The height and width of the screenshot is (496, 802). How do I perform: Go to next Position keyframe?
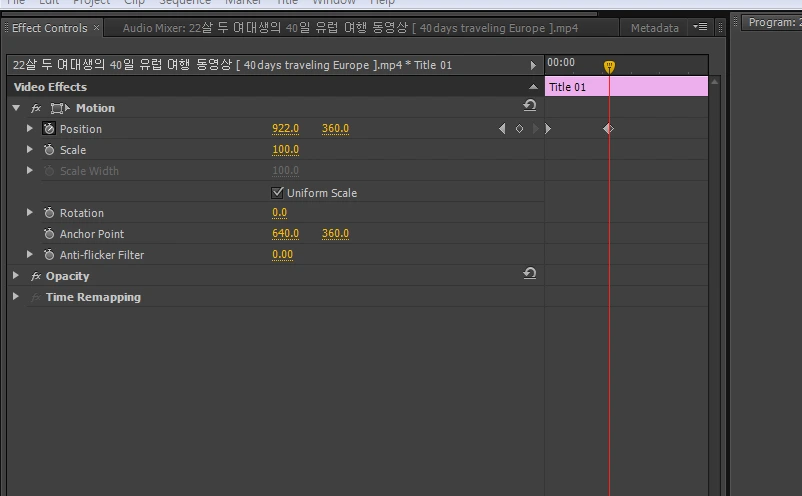point(536,129)
